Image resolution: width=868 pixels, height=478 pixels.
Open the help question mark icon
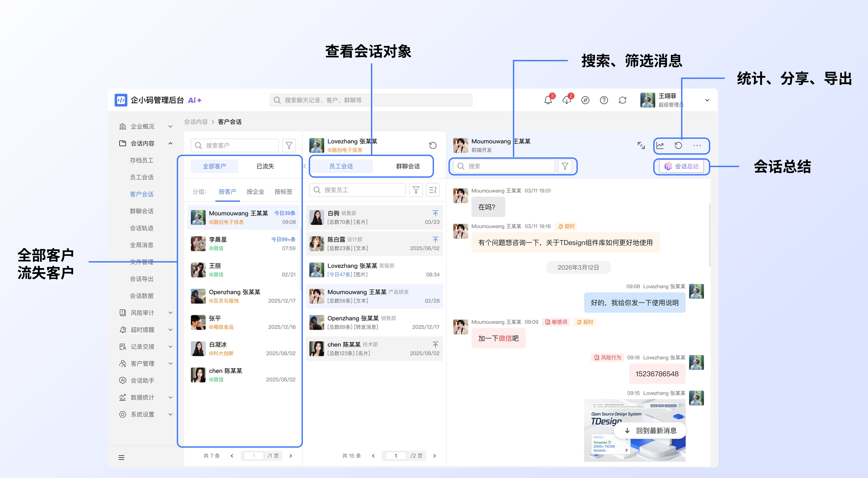(x=604, y=100)
